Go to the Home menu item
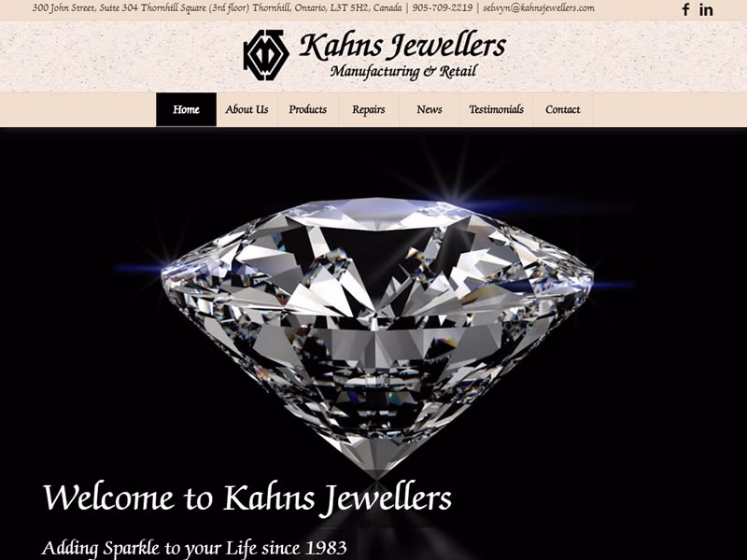Image resolution: width=747 pixels, height=560 pixels. click(186, 109)
